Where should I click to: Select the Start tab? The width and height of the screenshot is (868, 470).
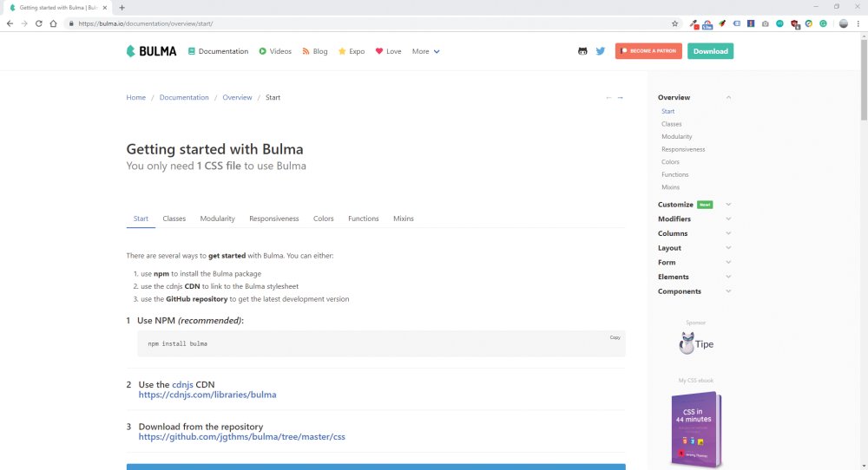141,219
